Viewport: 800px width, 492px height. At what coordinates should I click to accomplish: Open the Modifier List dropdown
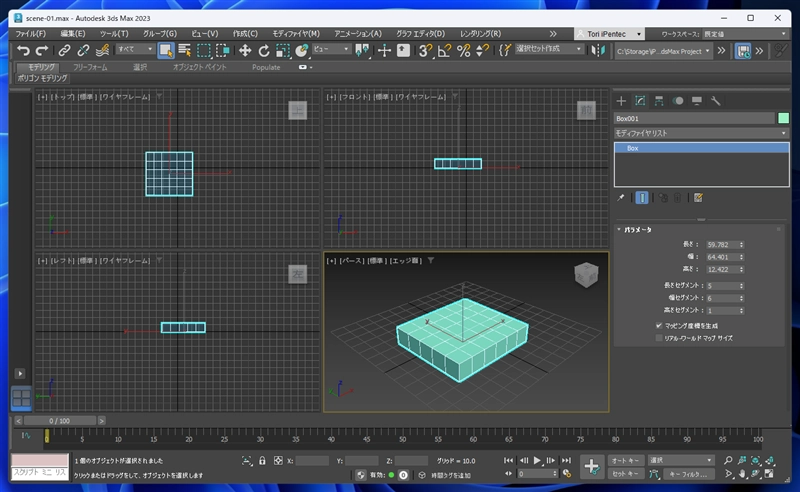click(701, 133)
